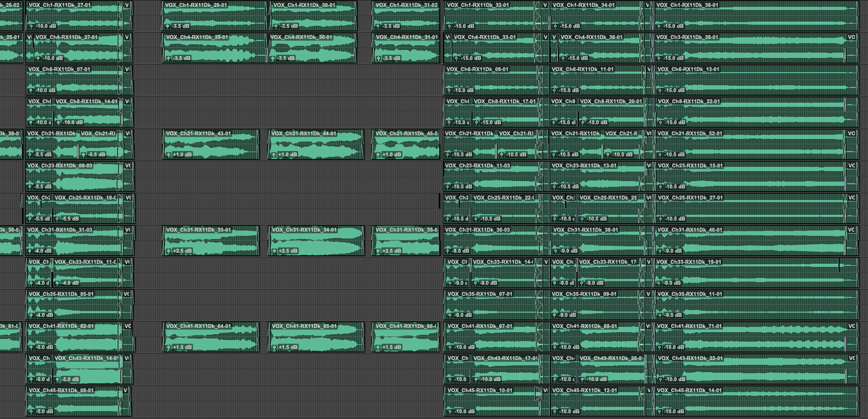
Task: Open clip gain icon on VOX_Ch4-RX11Dk_30-01
Action: pyautogui.click(x=273, y=58)
